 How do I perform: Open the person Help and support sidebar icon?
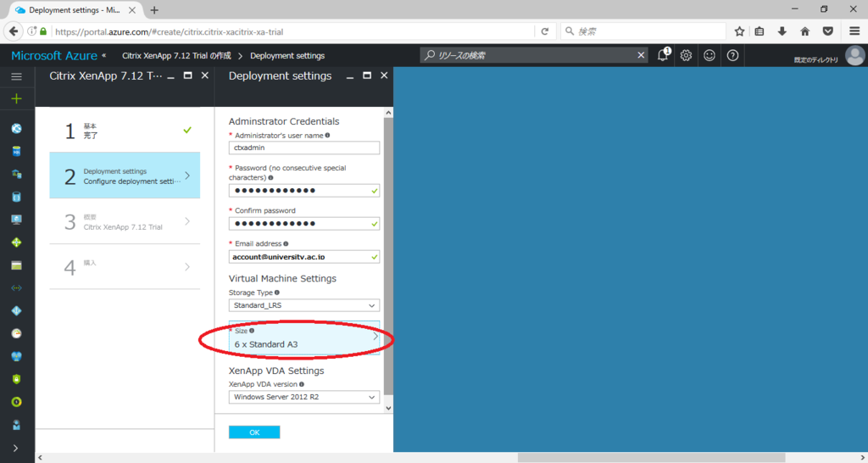click(x=17, y=425)
